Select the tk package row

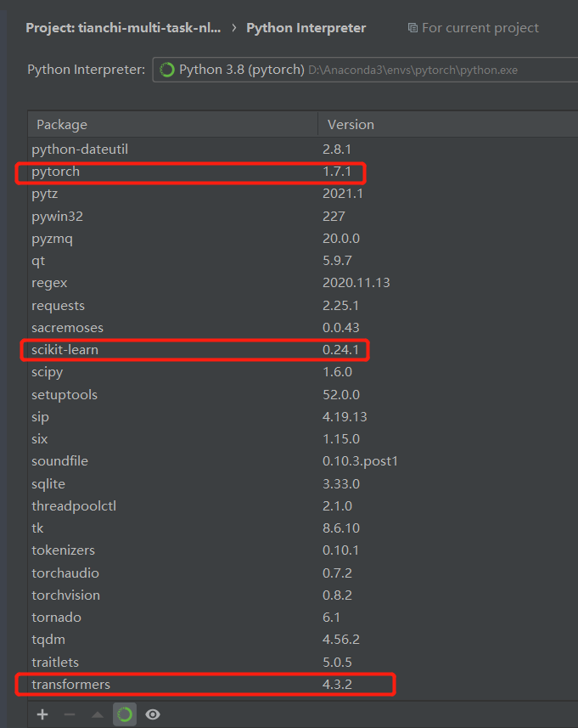(x=303, y=528)
